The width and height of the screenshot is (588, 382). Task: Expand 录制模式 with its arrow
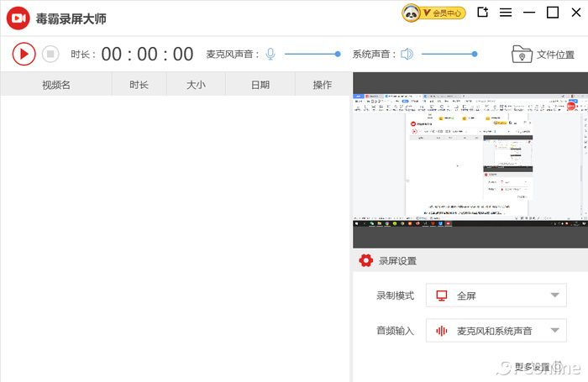pyautogui.click(x=555, y=295)
